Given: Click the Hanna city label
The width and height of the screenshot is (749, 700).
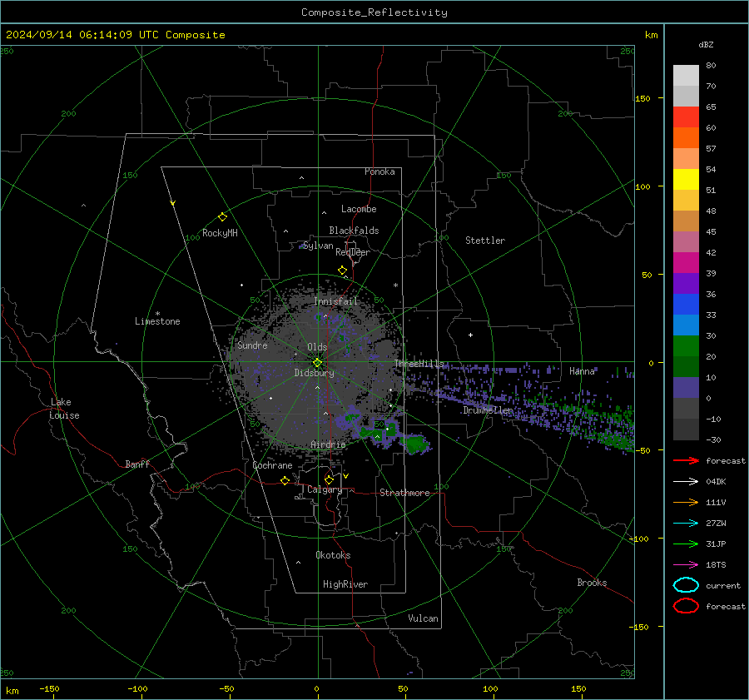Looking at the screenshot, I should pyautogui.click(x=582, y=371).
